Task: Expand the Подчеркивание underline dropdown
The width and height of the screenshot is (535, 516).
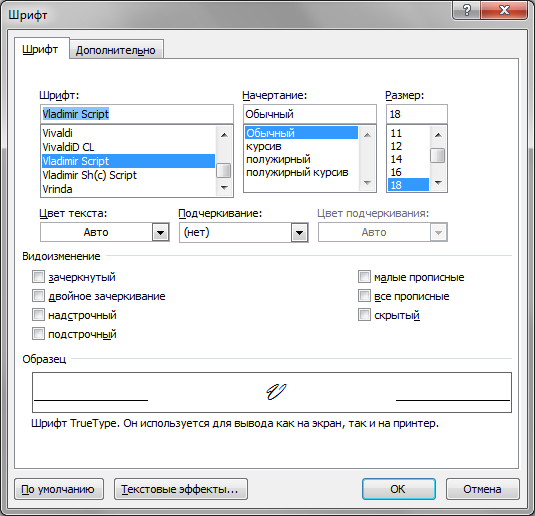Action: 299,233
